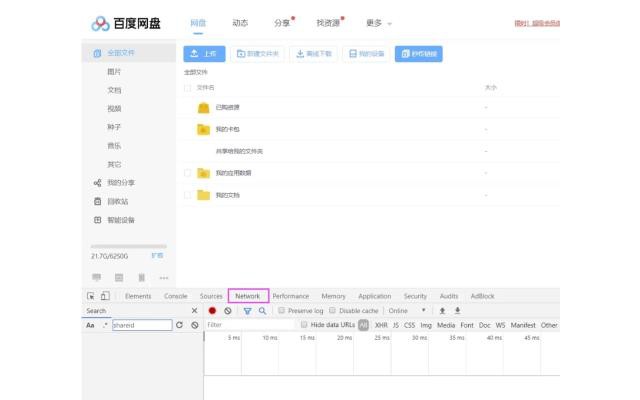This screenshot has width=640, height=400.
Task: Click the offline download icon button
Action: click(x=313, y=53)
